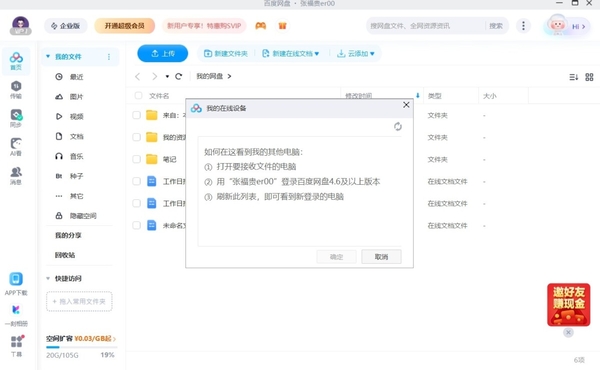Open the 一刻相册 album icon
This screenshot has height=370, width=600.
(16, 315)
